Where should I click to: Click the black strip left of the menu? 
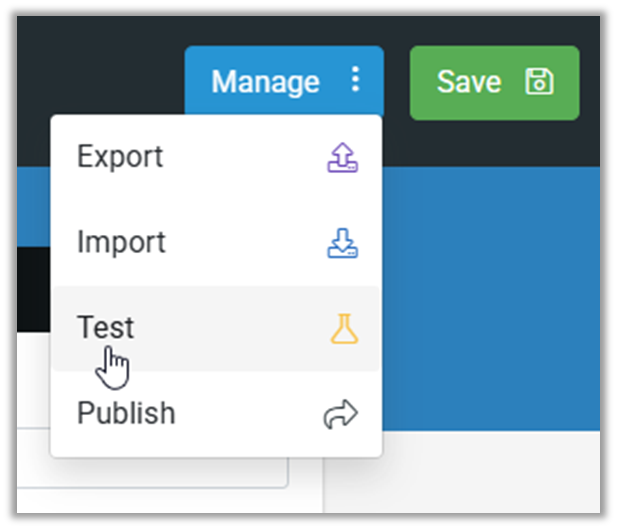pos(33,290)
